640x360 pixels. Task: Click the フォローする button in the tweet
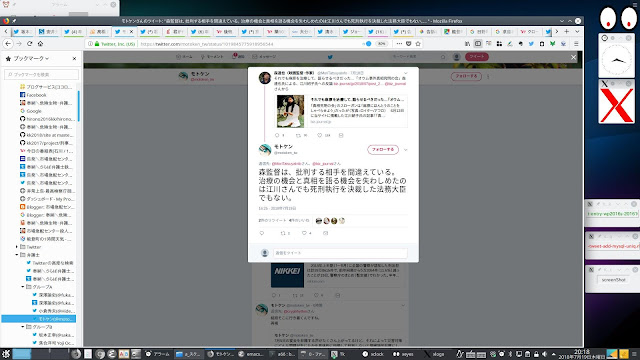(383, 150)
